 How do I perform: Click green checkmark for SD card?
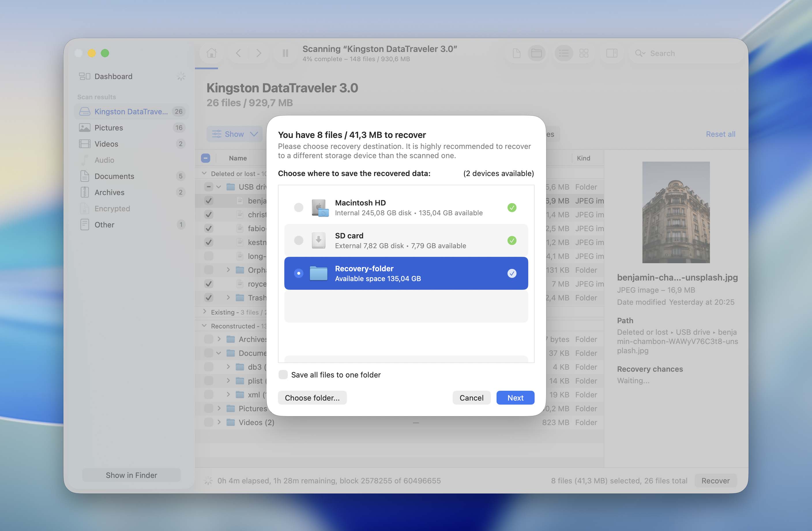(512, 240)
